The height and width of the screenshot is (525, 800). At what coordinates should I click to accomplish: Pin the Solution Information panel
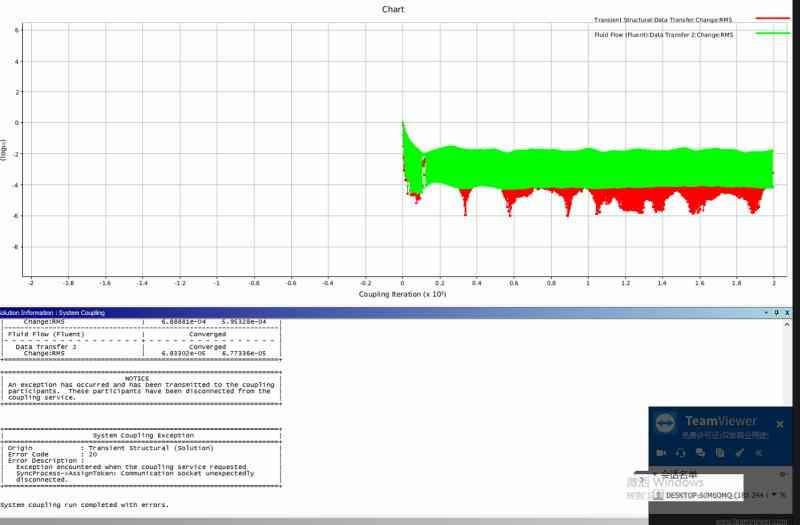[x=777, y=313]
